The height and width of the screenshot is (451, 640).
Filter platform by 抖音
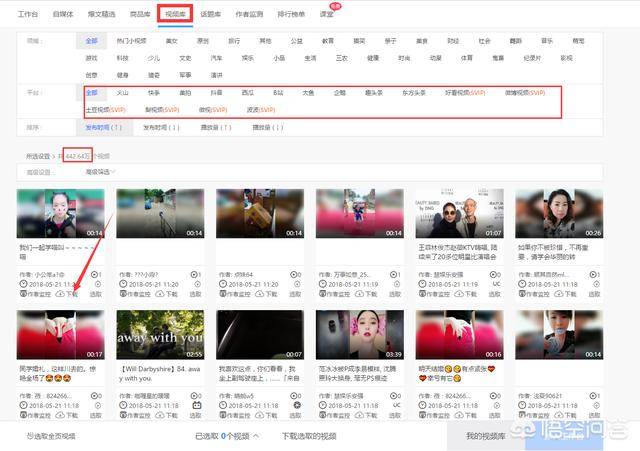pyautogui.click(x=216, y=93)
